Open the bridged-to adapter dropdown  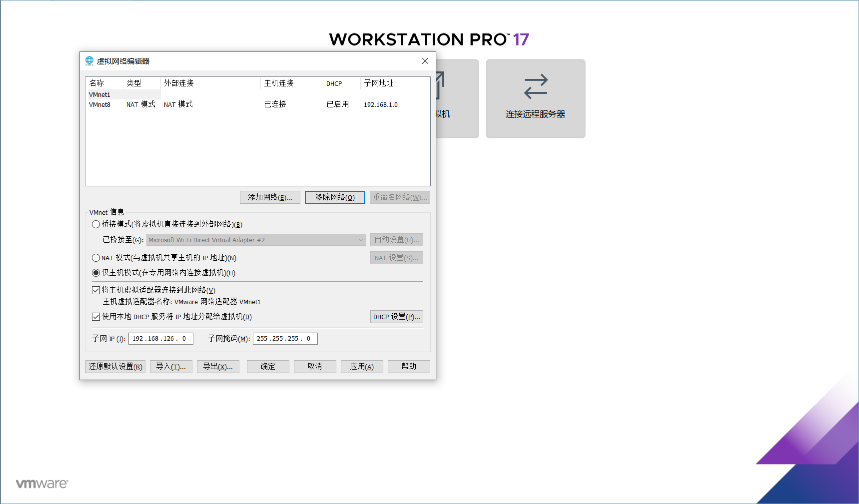[x=256, y=240]
